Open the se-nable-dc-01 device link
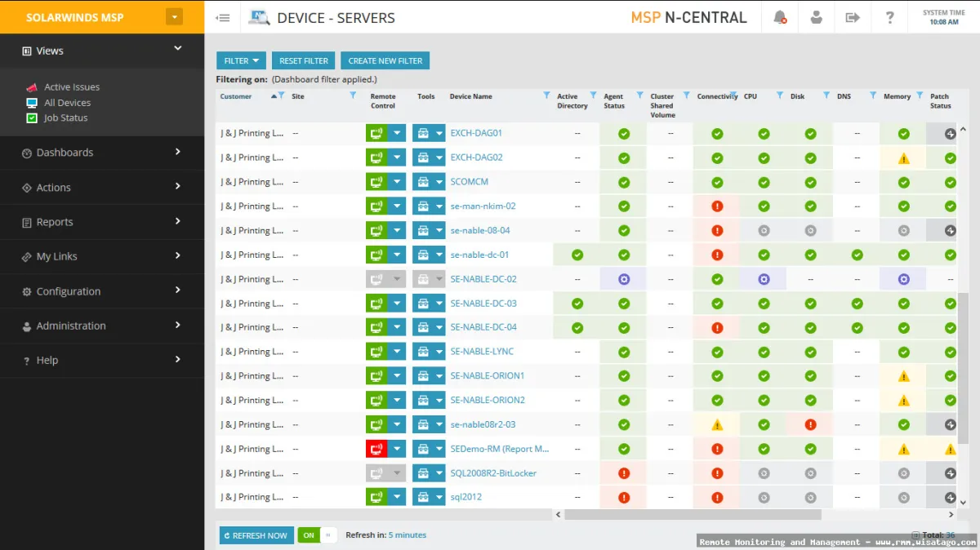Screen dimensions: 980x550 (x=479, y=255)
